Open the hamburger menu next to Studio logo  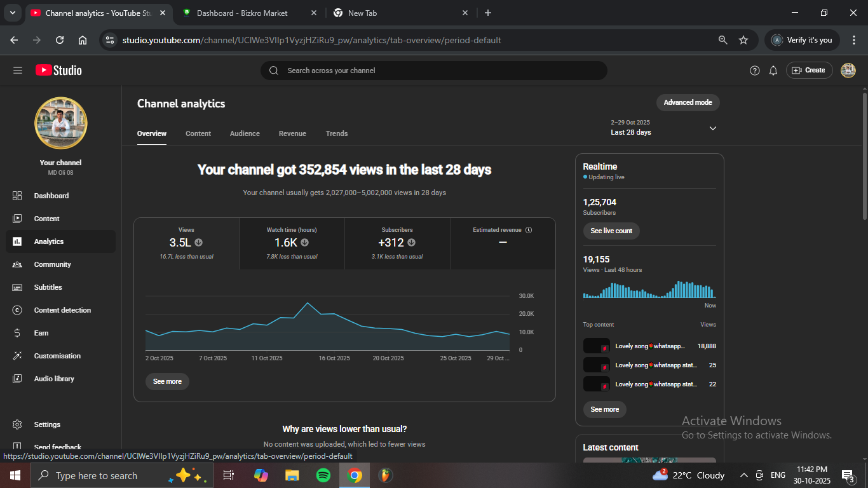click(x=18, y=71)
